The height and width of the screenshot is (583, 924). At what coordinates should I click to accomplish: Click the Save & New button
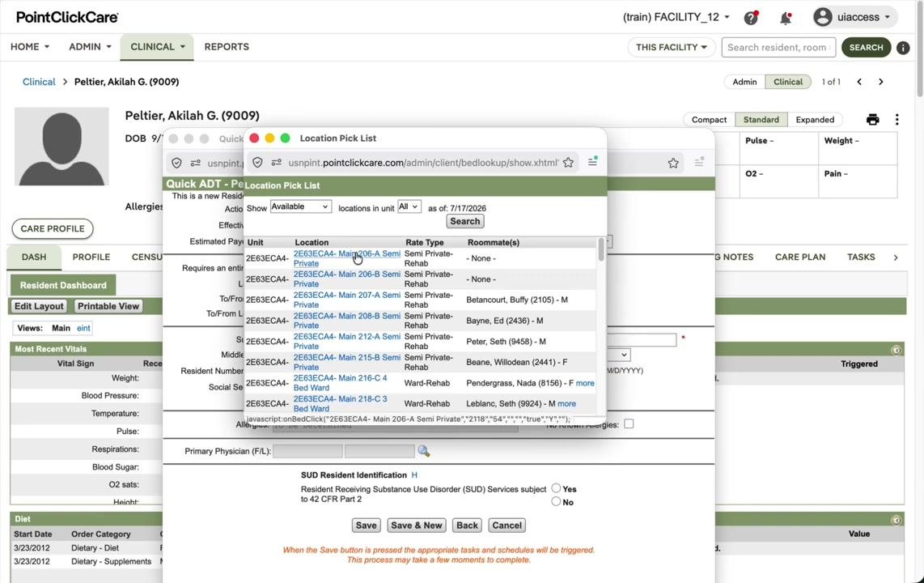click(416, 526)
